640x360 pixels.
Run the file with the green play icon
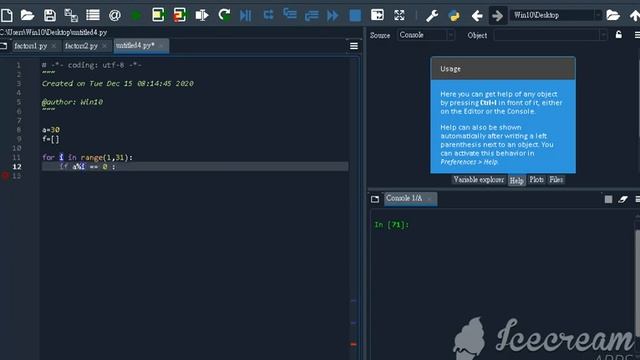tap(136, 16)
